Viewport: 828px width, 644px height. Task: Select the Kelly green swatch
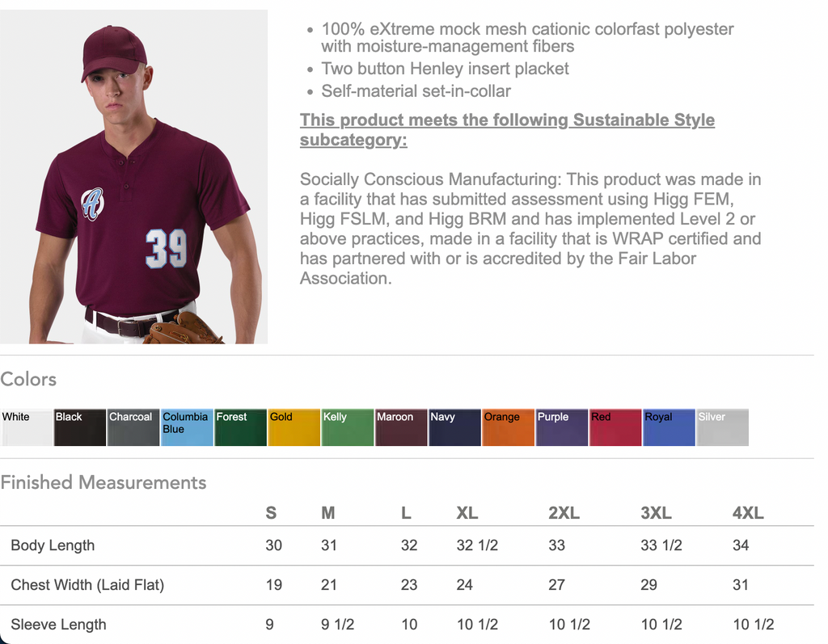[x=348, y=427]
